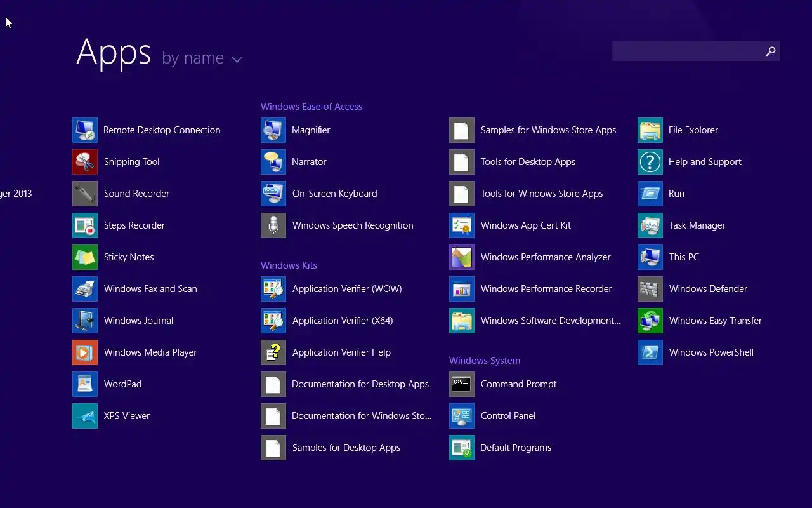Open Sound Recorder microphone icon
812x508 pixels.
click(x=85, y=194)
